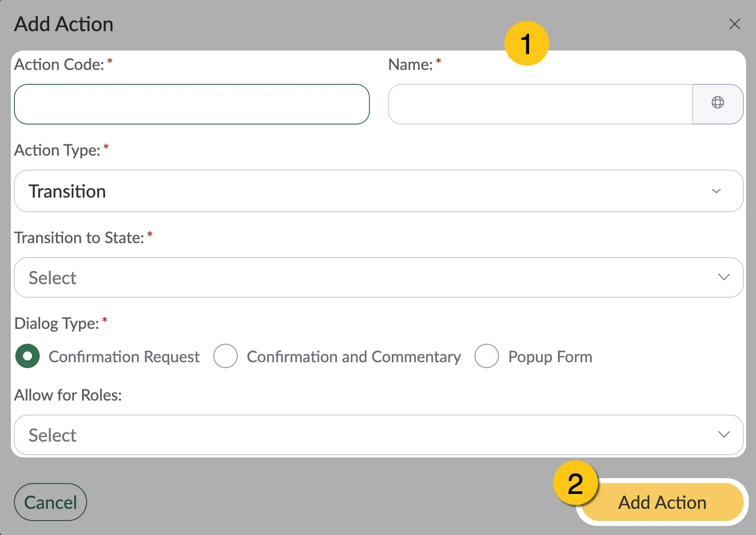Click the Cancel button
756x535 pixels.
click(51, 502)
